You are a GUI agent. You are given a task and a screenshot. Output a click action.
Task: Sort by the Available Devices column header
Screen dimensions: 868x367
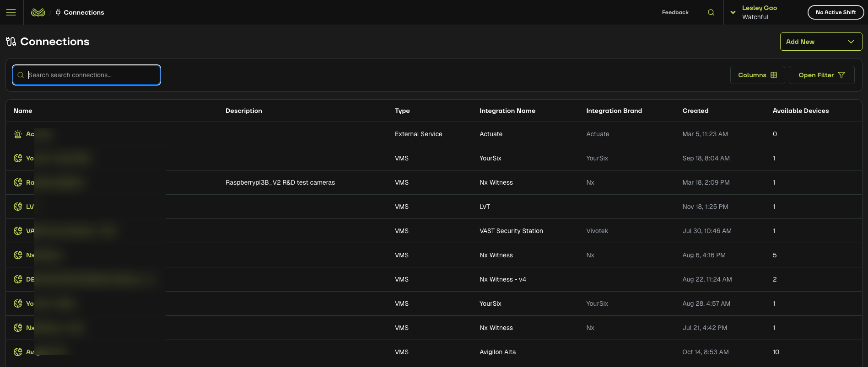tap(800, 111)
